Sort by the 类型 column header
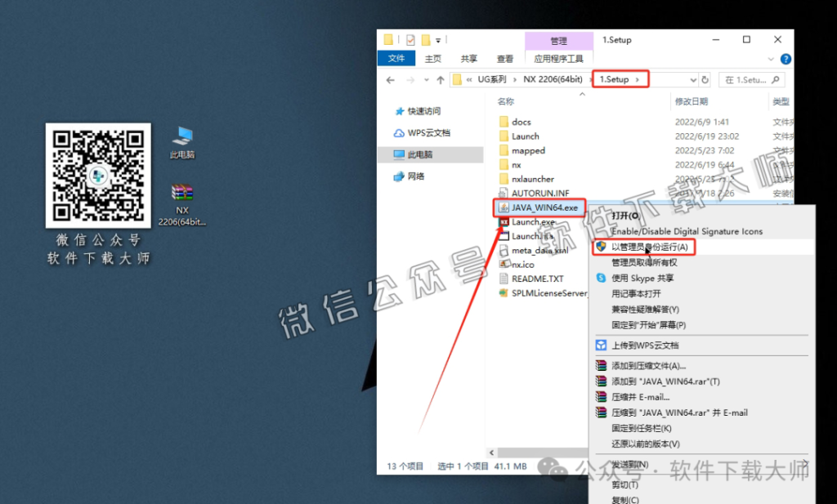The width and height of the screenshot is (837, 504). click(x=781, y=101)
